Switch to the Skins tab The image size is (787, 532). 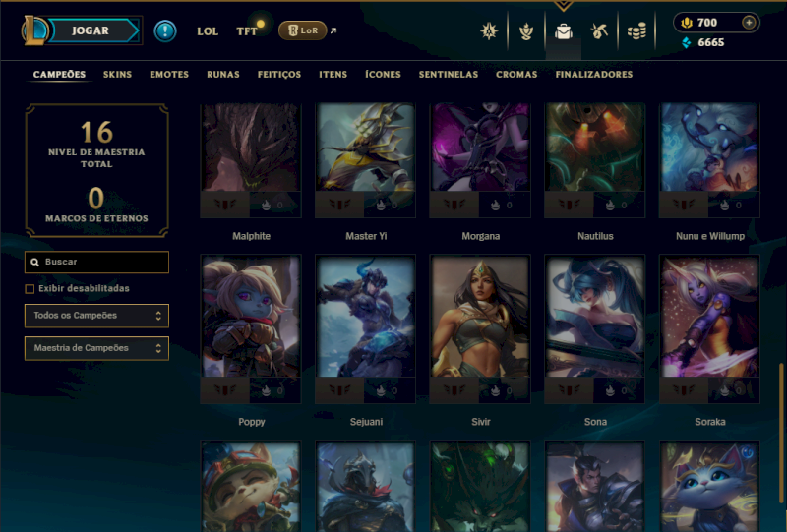117,75
